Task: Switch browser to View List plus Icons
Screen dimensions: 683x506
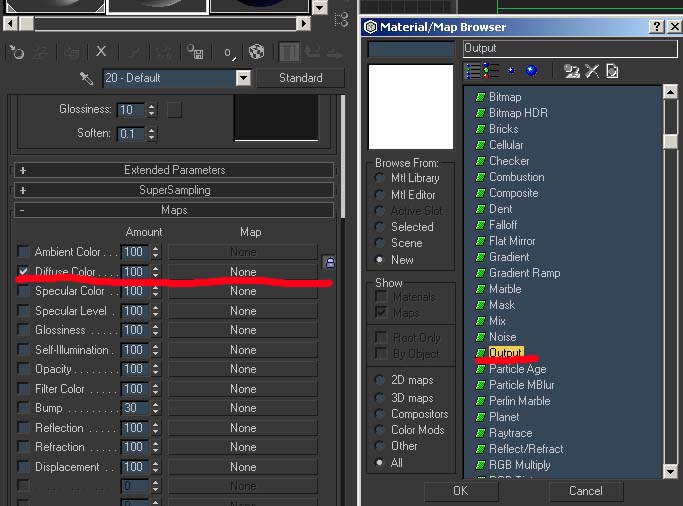Action: [x=491, y=71]
